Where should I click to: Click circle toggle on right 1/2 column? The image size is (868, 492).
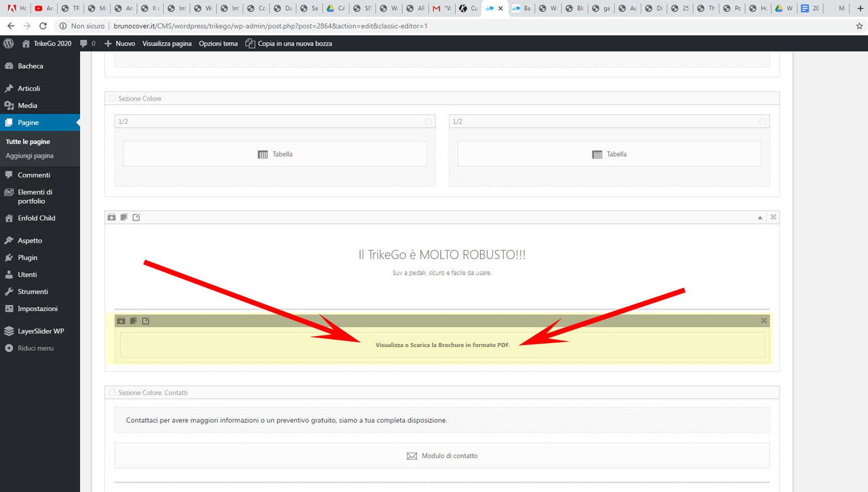coord(762,121)
